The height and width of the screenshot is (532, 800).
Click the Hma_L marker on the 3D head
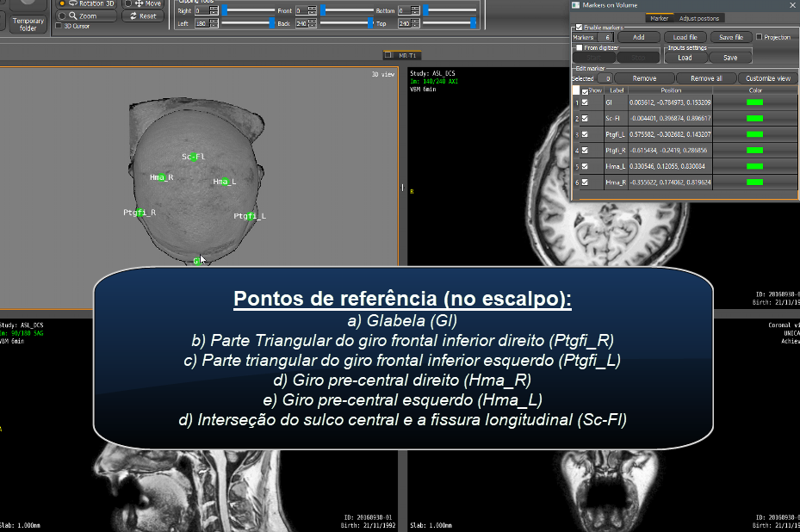225,182
